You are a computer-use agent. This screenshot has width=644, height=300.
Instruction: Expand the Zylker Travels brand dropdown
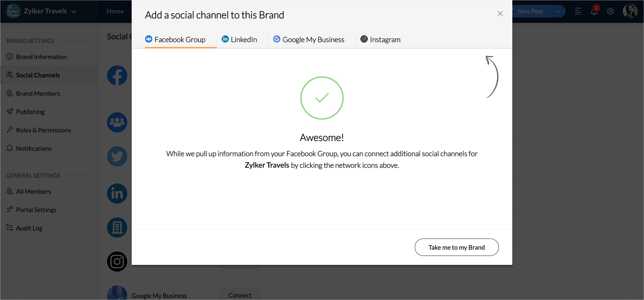point(74,11)
